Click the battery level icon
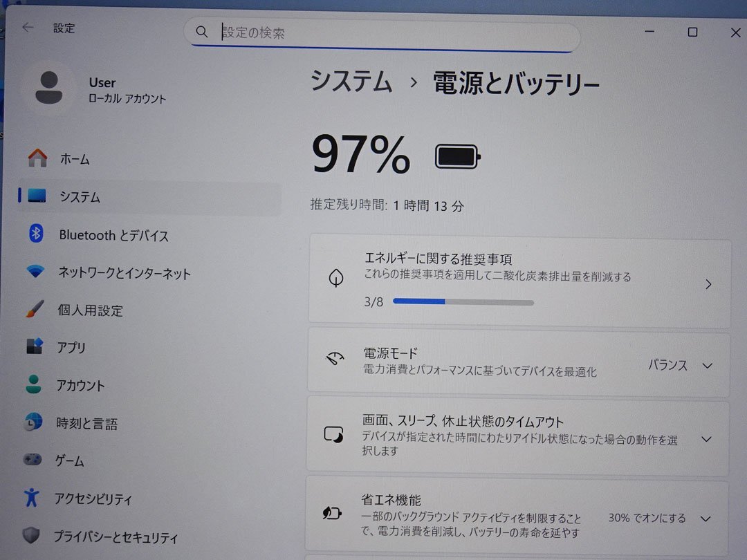 click(x=457, y=157)
